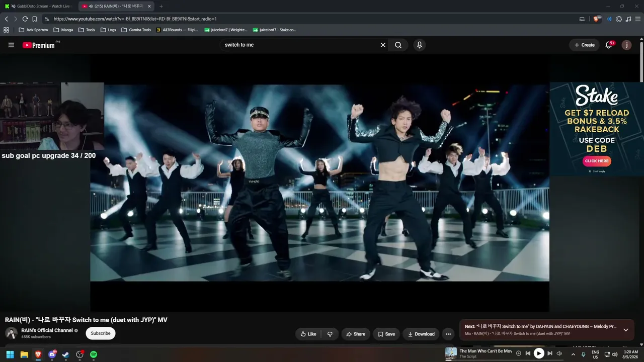Open the bookmarks apps grid icon
The image size is (644, 362).
tap(6, 30)
